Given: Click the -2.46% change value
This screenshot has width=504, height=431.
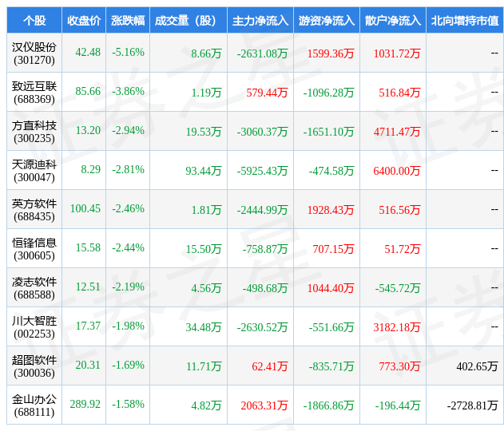Looking at the screenshot, I should [x=128, y=209].
